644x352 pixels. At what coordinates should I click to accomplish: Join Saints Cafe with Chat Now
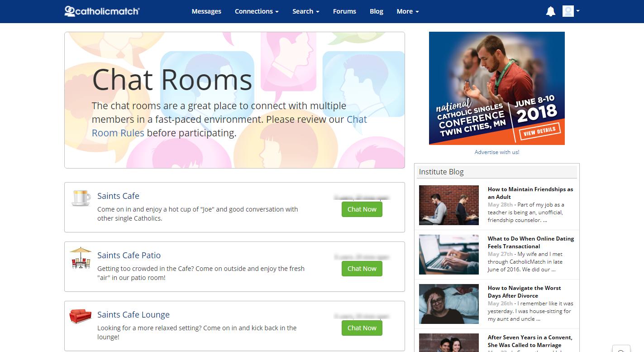click(x=362, y=209)
